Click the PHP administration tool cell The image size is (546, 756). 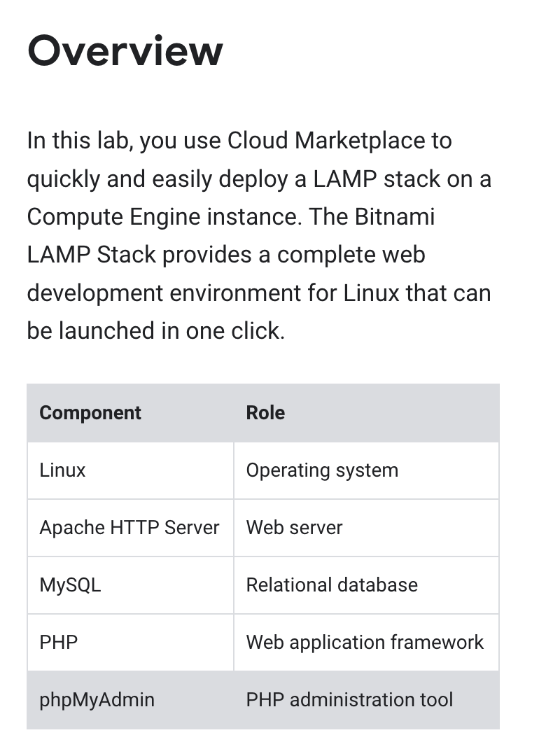pos(367,699)
